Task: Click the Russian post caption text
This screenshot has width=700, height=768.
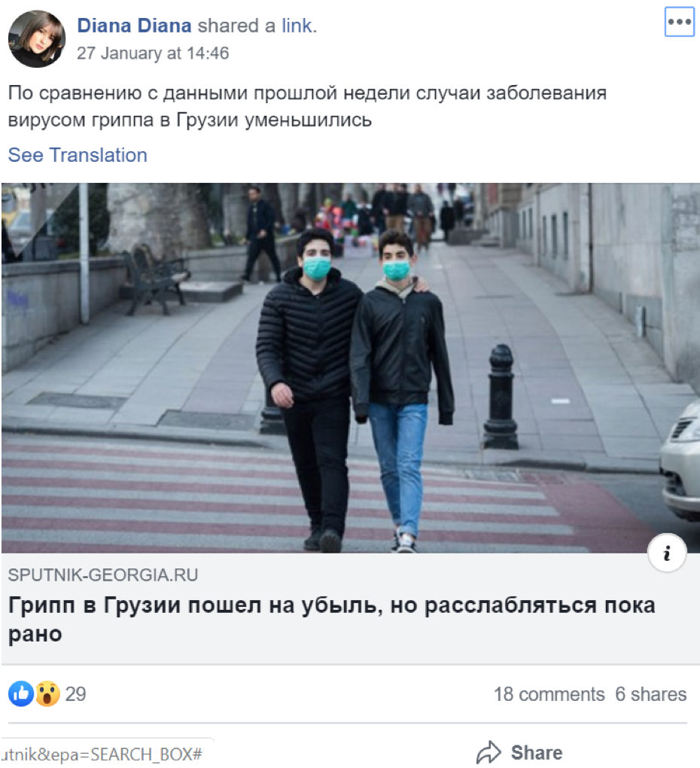Action: tap(307, 106)
